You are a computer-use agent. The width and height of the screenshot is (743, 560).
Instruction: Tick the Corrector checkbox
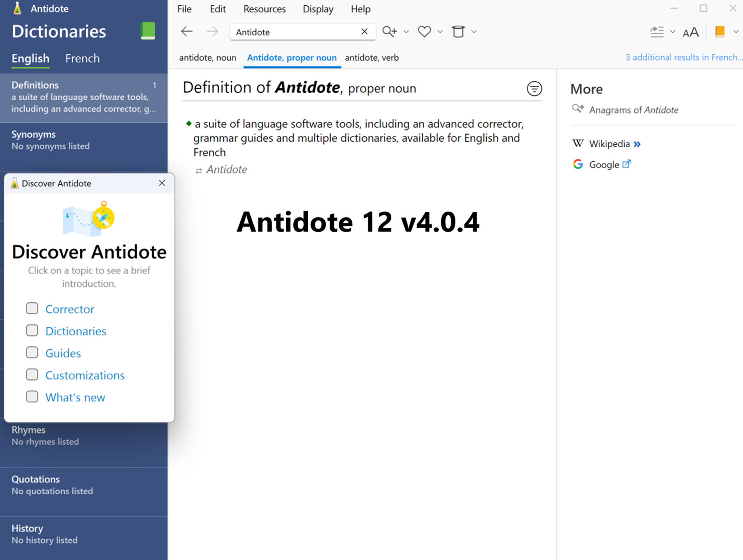(32, 309)
